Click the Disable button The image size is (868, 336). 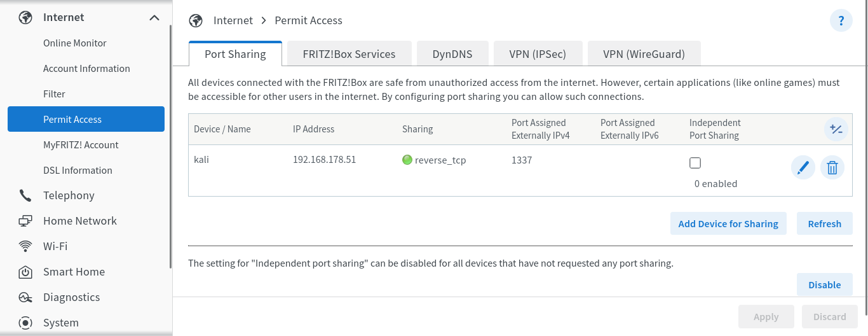tap(825, 284)
